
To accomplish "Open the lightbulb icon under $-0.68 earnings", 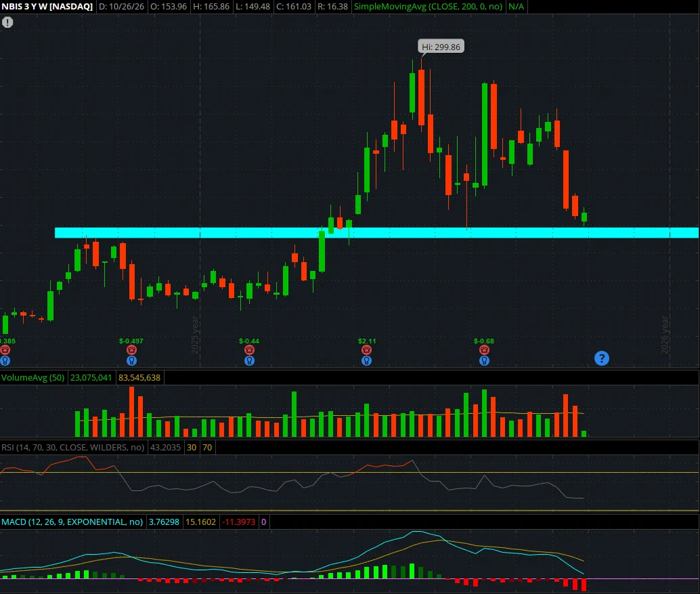I will tap(484, 360).
